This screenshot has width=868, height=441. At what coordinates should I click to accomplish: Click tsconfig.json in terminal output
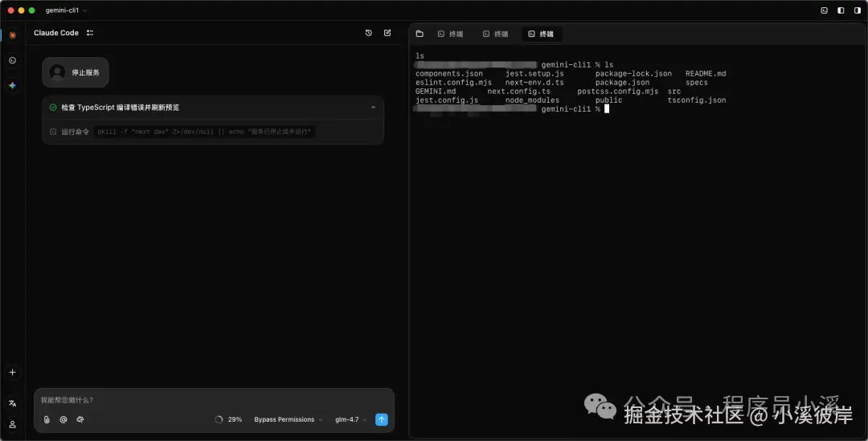click(697, 100)
